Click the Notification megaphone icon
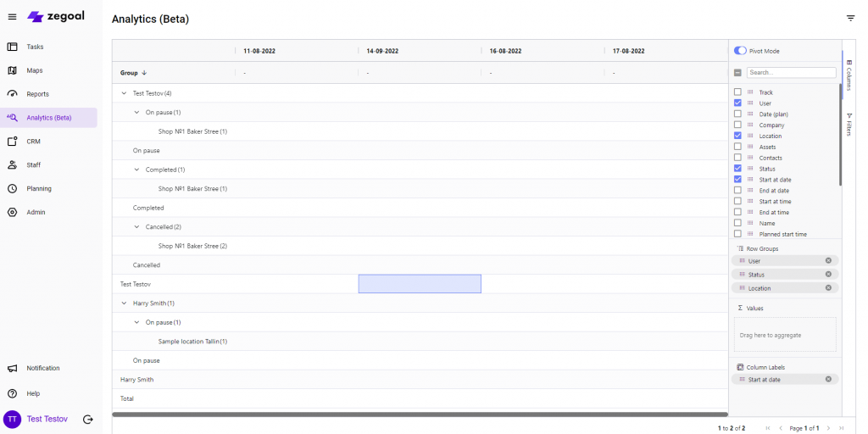The height and width of the screenshot is (434, 868). tap(12, 368)
